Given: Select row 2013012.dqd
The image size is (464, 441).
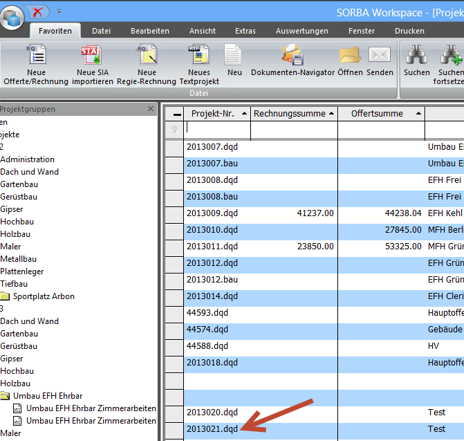Looking at the screenshot, I should point(212,263).
